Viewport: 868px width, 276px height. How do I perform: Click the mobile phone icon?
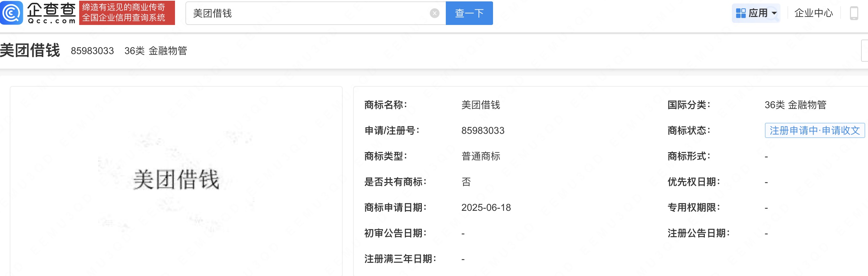[x=854, y=13]
